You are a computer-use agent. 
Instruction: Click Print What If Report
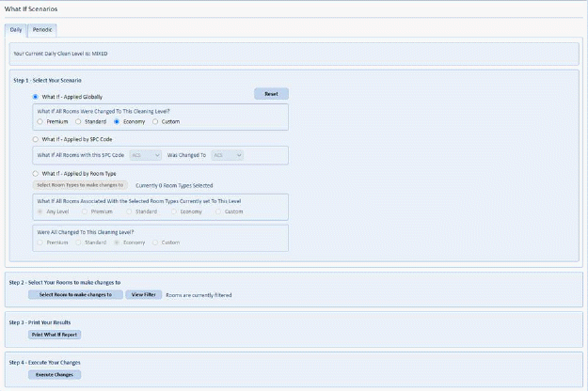[55, 334]
